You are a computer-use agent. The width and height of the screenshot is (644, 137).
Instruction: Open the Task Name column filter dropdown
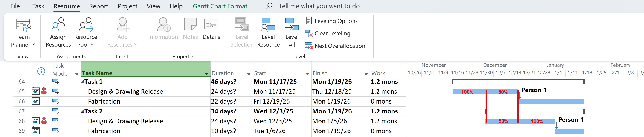(x=206, y=74)
